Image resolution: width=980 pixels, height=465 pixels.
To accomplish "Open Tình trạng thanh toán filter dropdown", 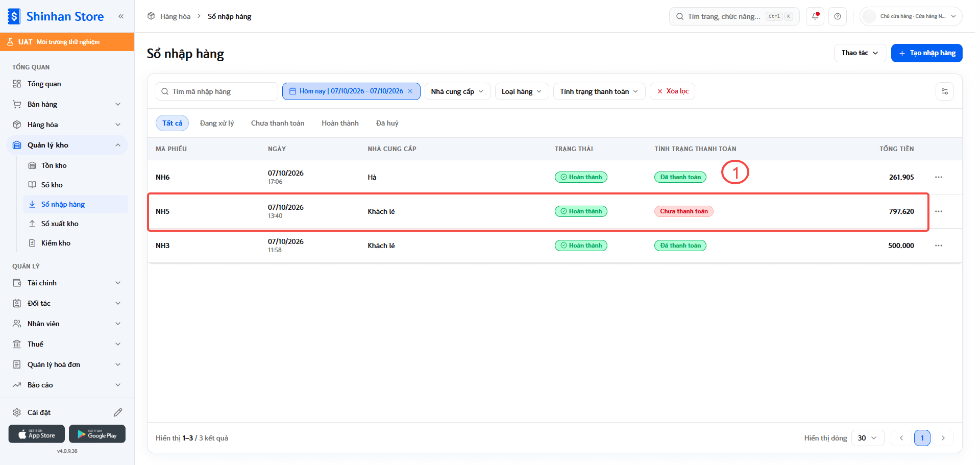I will (599, 91).
